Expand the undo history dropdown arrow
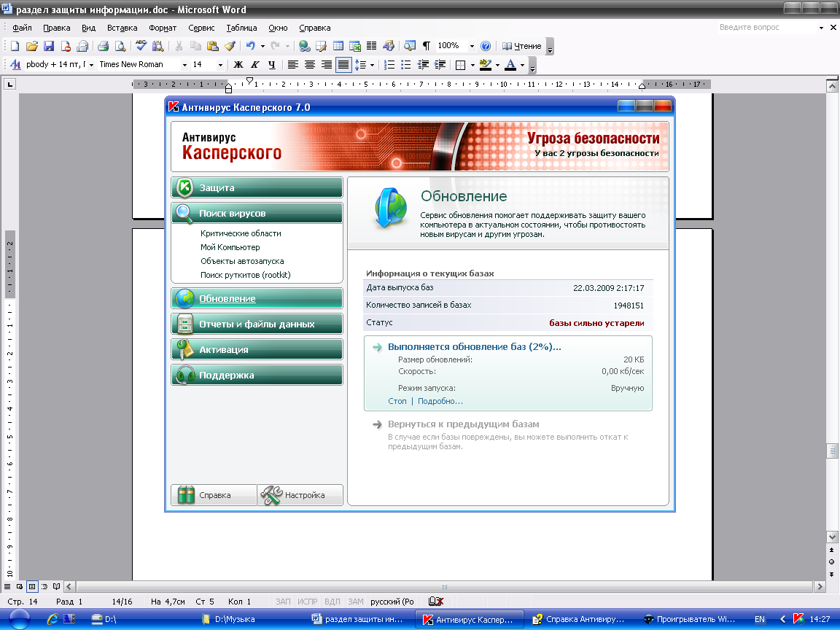This screenshot has height=630, width=840. pos(262,46)
